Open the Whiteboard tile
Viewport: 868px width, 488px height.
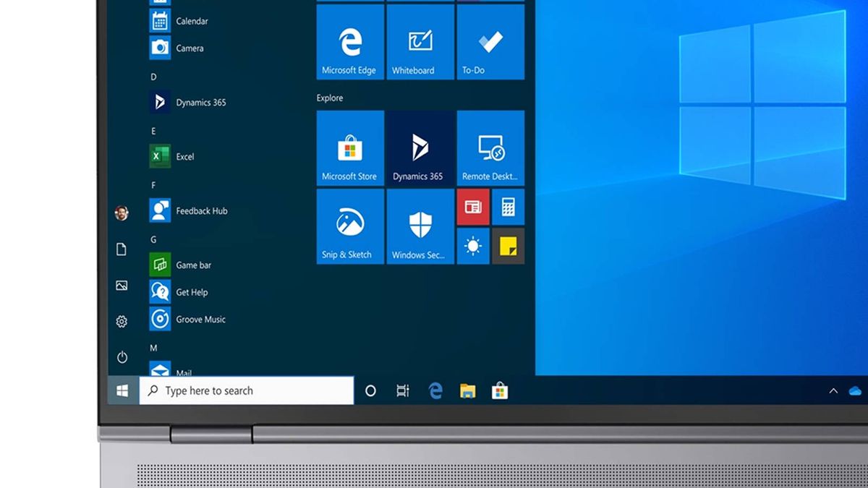click(420, 42)
